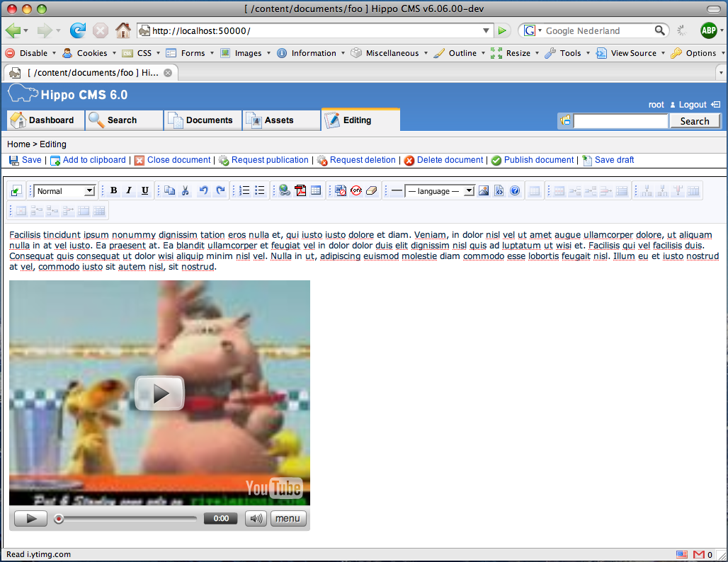Click the Publish document link
The image size is (728, 562).
tap(538, 160)
